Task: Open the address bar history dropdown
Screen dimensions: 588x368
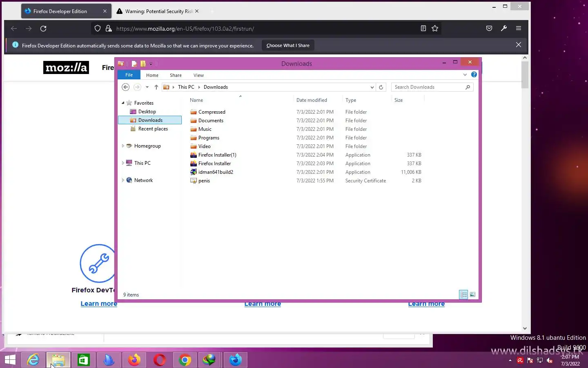Action: pos(372,87)
